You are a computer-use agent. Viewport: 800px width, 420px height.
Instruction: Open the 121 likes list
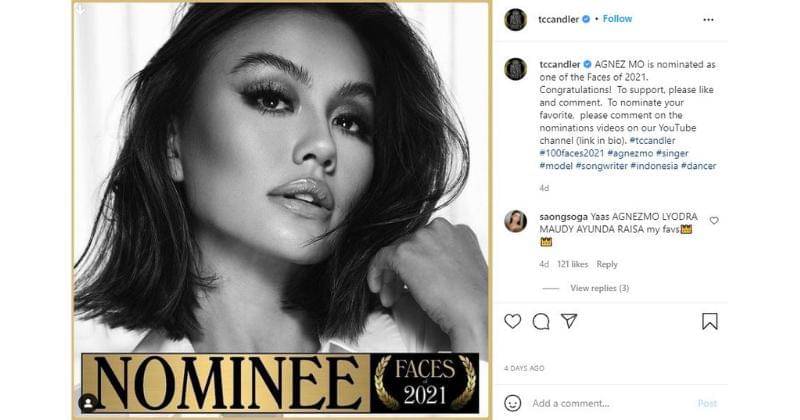click(x=572, y=264)
